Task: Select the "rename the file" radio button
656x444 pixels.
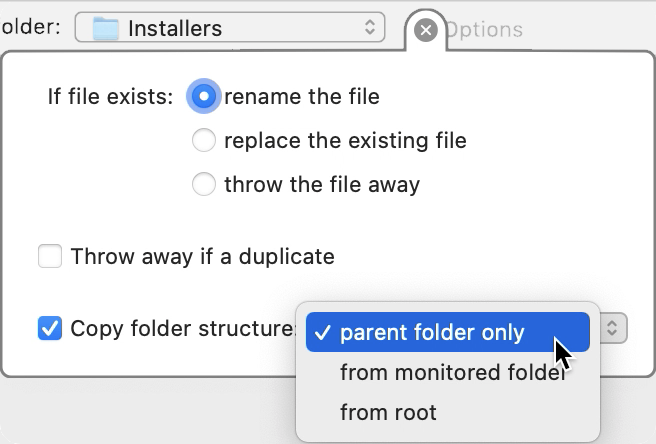Action: click(x=204, y=97)
